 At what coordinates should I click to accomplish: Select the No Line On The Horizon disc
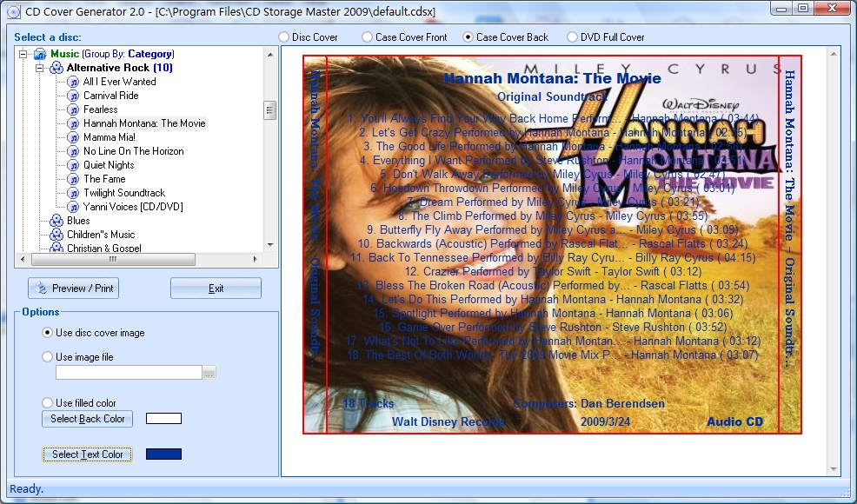tap(133, 151)
